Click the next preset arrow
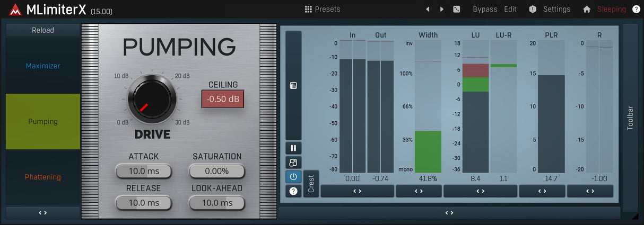 [x=442, y=9]
